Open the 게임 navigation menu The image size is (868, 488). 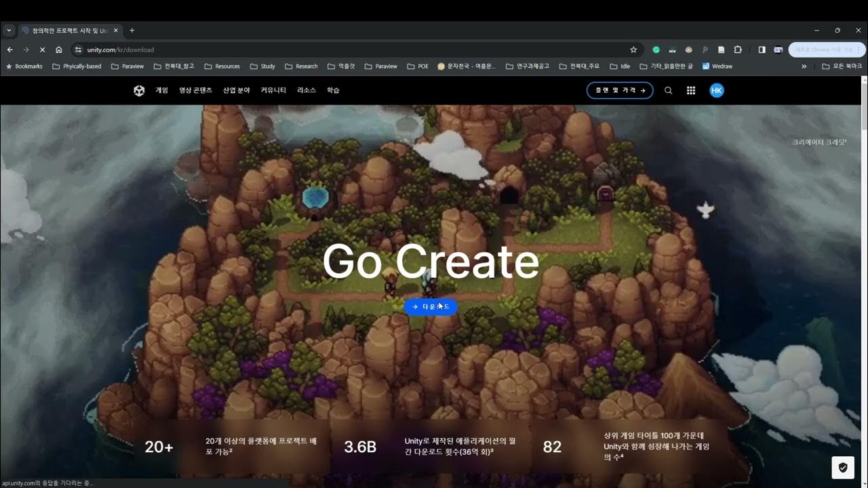tap(161, 91)
